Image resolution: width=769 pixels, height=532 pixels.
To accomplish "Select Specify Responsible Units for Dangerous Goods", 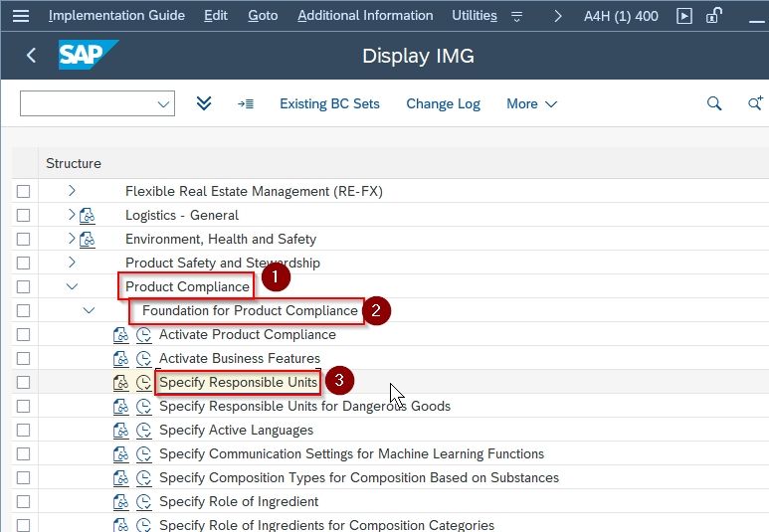I will pos(304,407).
